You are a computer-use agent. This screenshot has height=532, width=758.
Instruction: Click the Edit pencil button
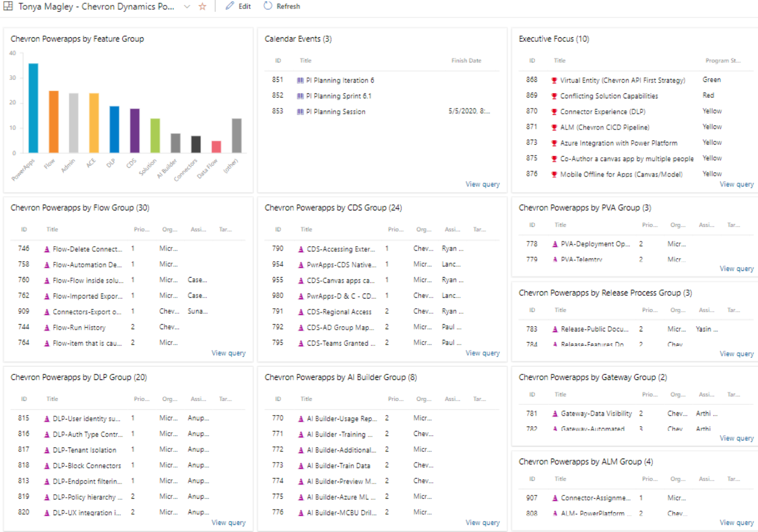pos(238,6)
